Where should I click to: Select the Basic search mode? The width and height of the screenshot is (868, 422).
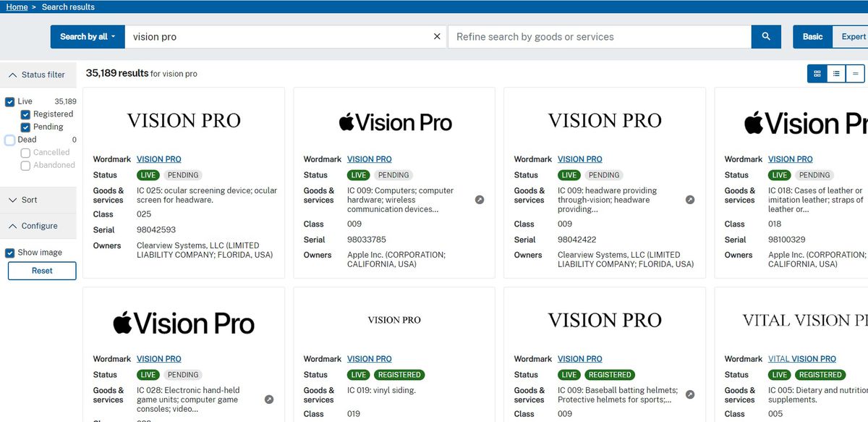(812, 37)
